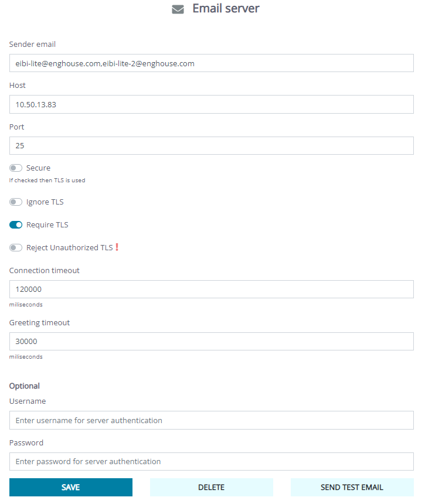Click the Port field containing 25

211,145
